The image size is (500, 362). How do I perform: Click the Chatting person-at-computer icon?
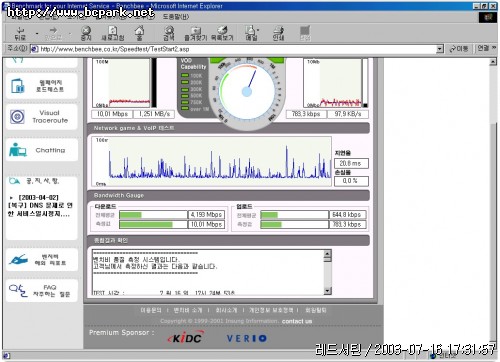18,150
